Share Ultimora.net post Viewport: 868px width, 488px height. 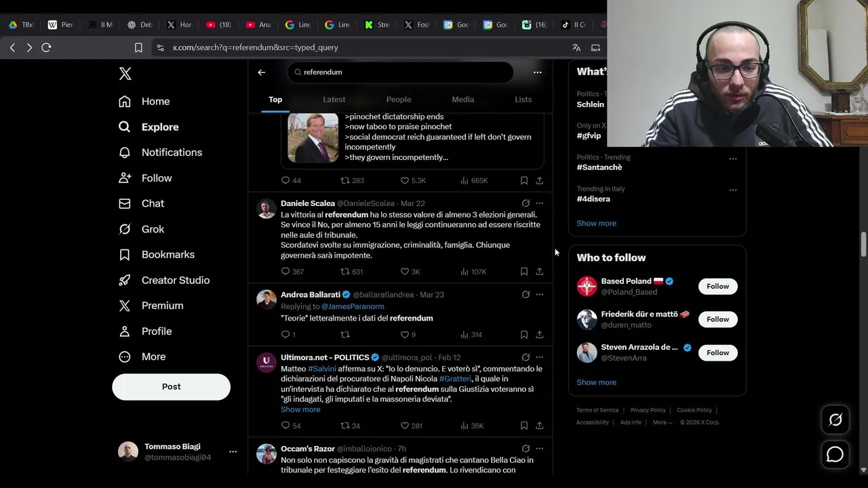click(x=540, y=426)
